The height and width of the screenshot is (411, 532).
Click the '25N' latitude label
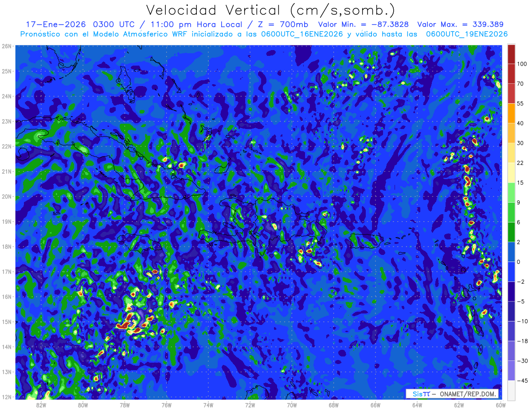click(x=7, y=71)
